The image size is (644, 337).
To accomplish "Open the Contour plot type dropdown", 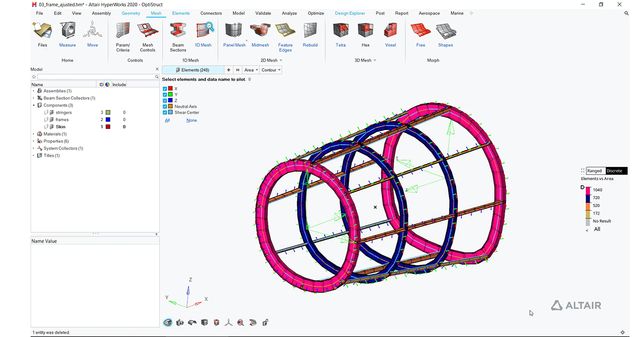I will [x=271, y=70].
